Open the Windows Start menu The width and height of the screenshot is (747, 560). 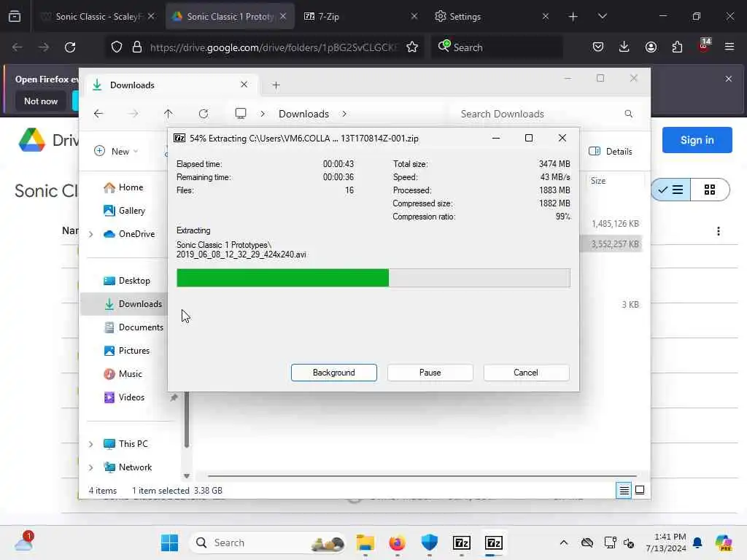click(169, 542)
